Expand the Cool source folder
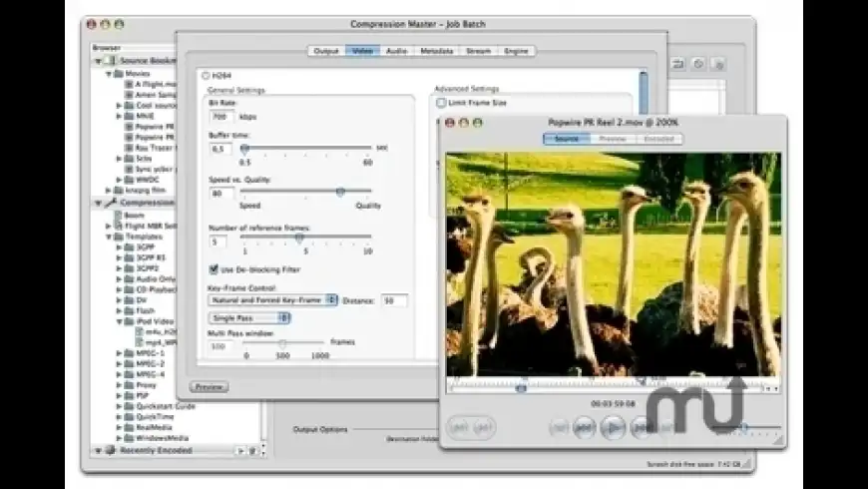Viewport: 868px width, 489px height. (x=119, y=105)
